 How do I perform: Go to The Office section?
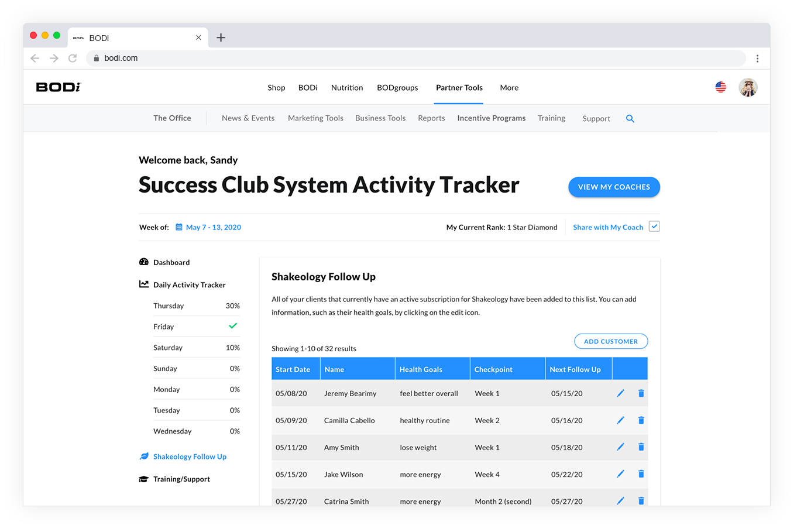coord(172,118)
